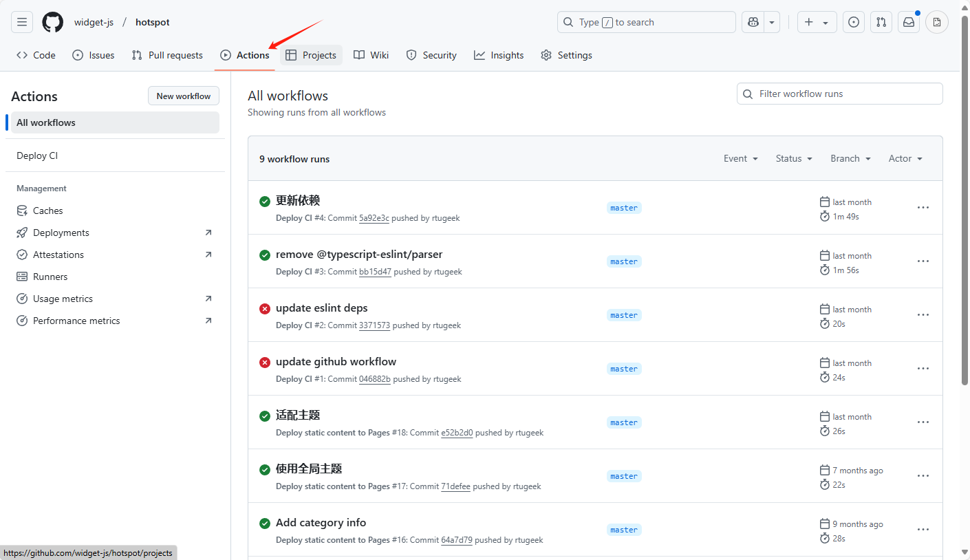
Task: Open the Projects tab
Action: pos(311,55)
